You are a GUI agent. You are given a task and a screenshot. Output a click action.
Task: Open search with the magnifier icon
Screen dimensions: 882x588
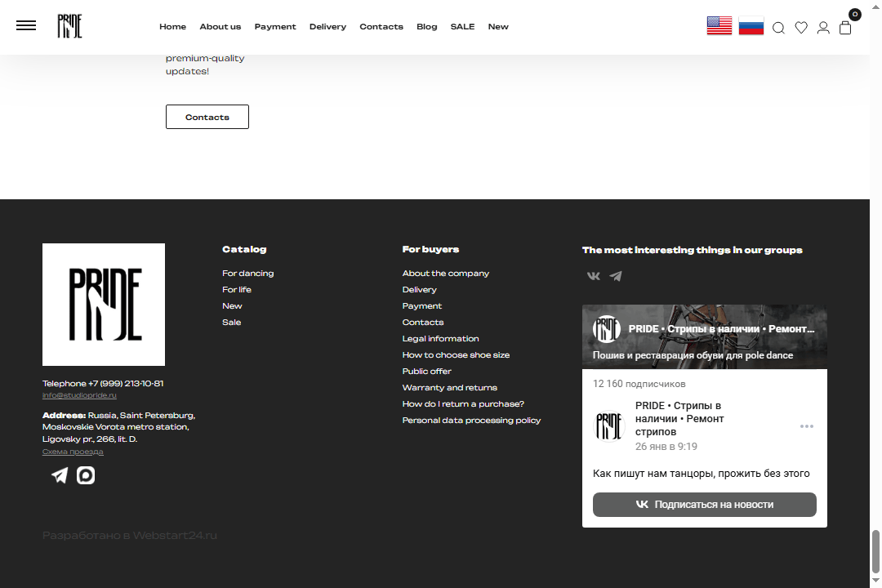point(778,28)
